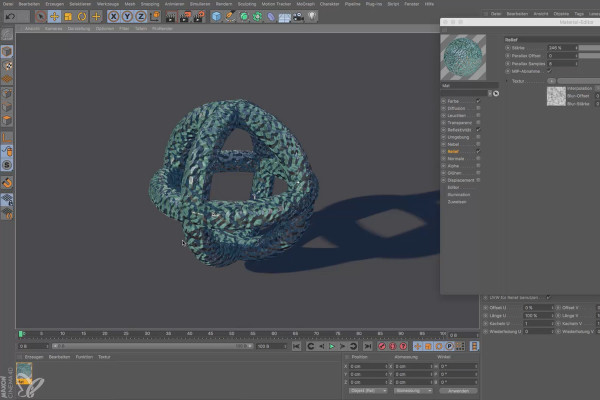Expand the Textur disclosure triangle
The image size is (600, 400).
coord(507,81)
